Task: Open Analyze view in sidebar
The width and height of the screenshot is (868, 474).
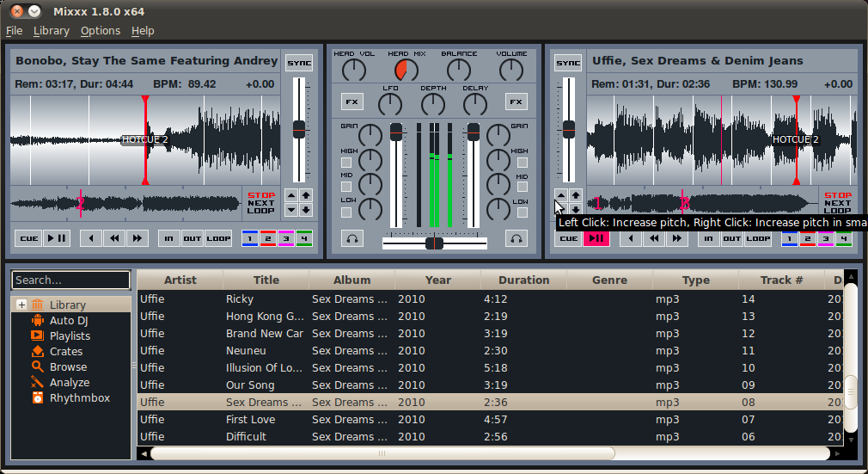Action: [70, 383]
